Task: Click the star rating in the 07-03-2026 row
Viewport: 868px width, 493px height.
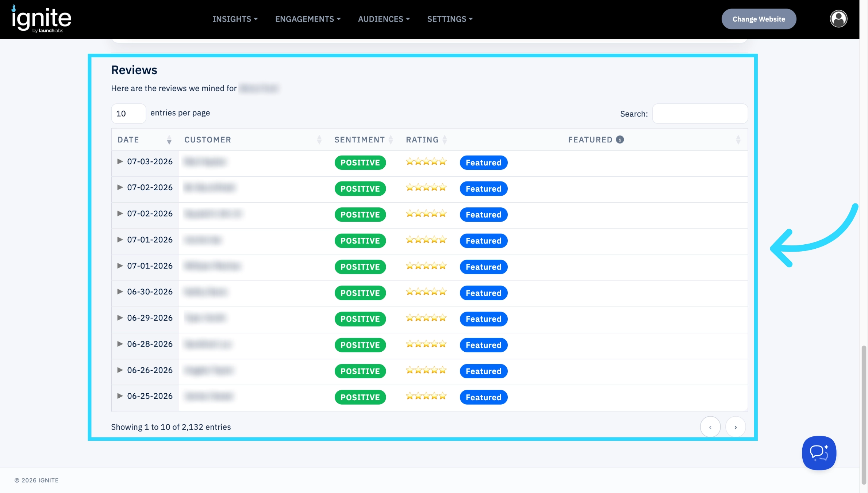Action: pos(426,161)
